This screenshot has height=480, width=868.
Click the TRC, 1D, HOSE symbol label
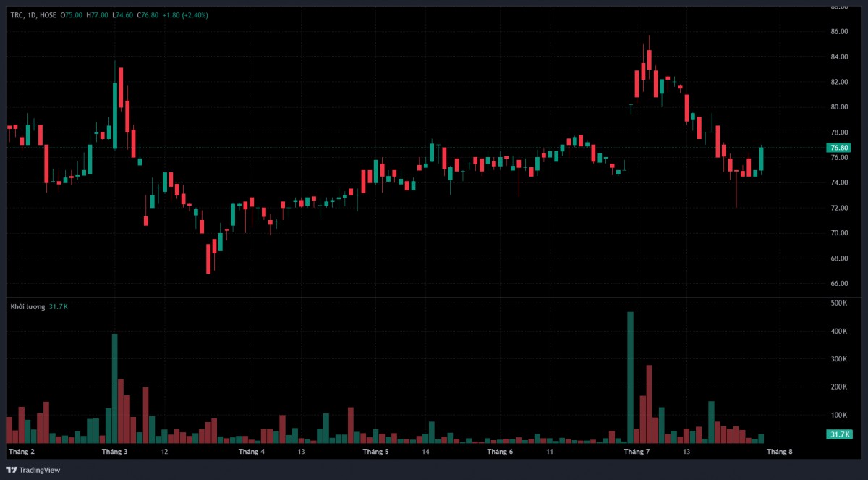(33, 14)
